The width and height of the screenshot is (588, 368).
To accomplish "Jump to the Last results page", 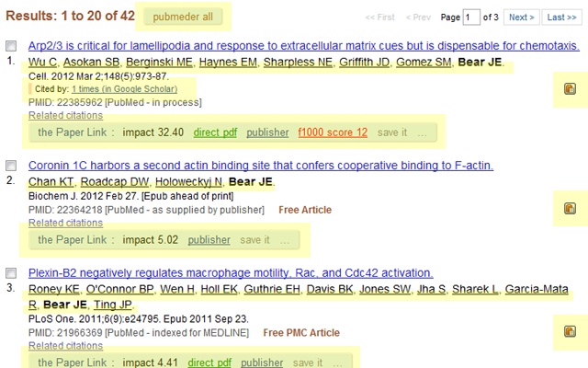I will pos(560,17).
